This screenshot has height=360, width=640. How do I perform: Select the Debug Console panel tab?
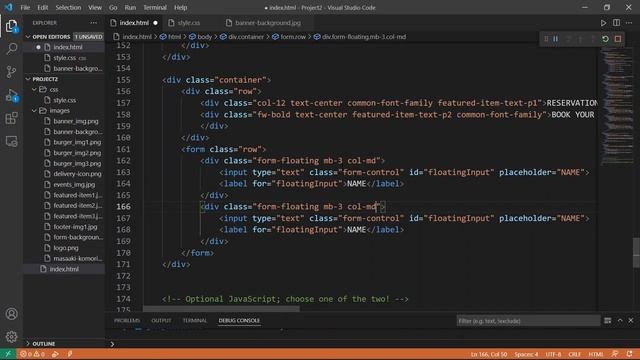pyautogui.click(x=239, y=321)
